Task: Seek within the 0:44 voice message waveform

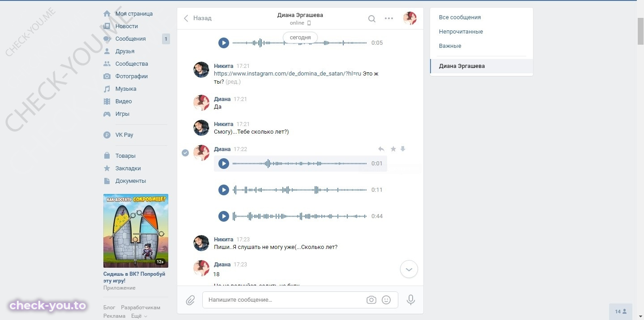Action: coord(299,216)
